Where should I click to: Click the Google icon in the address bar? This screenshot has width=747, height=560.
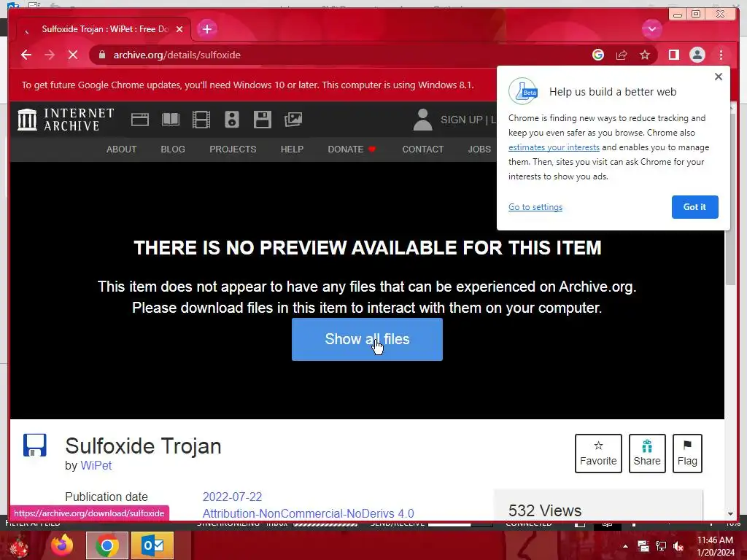click(x=598, y=55)
